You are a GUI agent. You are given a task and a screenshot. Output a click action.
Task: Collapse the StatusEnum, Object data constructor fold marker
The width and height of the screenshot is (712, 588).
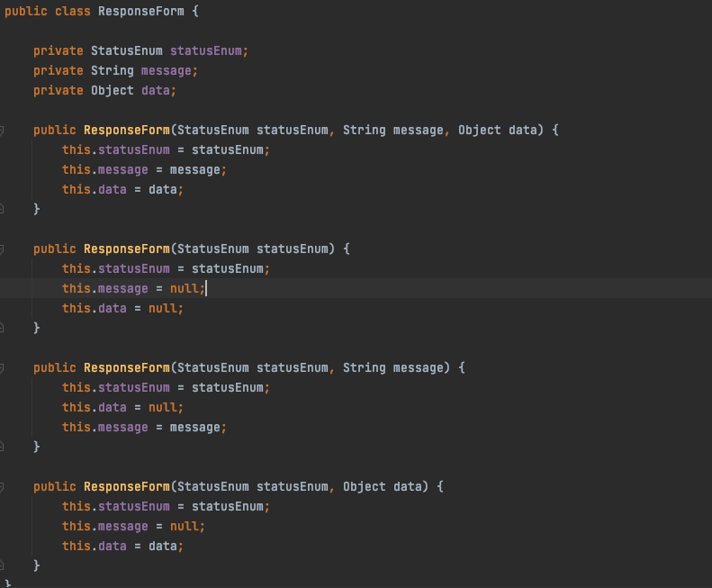pyautogui.click(x=2, y=487)
